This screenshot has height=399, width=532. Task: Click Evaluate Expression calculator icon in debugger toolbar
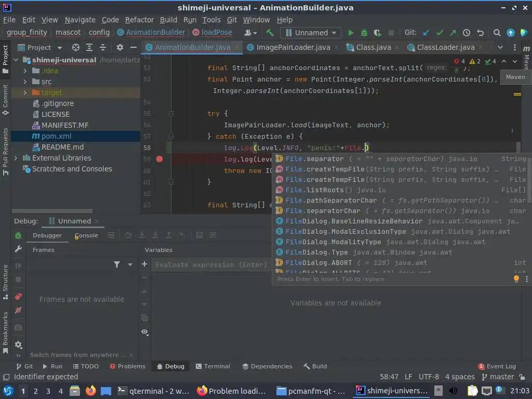tap(199, 235)
